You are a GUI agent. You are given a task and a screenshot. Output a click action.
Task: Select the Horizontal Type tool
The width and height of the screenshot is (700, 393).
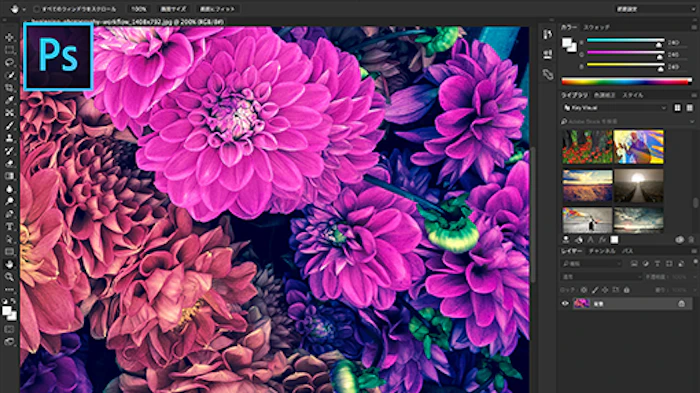[x=9, y=226]
